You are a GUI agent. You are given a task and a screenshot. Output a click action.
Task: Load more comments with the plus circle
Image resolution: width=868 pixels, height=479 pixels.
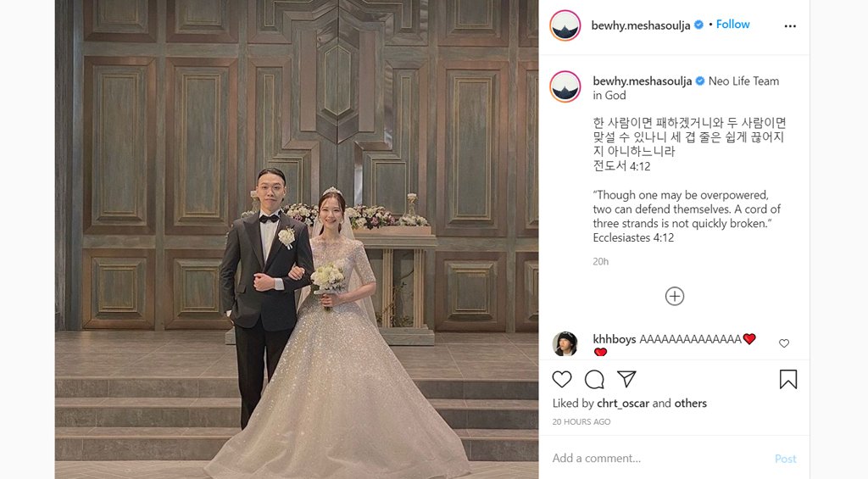tap(674, 296)
